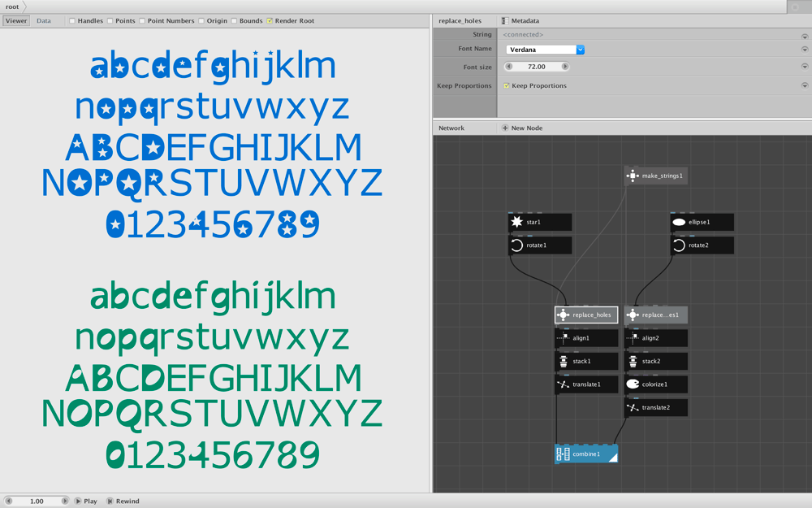This screenshot has height=508, width=812.
Task: Click the frame number field 1.00
Action: tap(37, 501)
